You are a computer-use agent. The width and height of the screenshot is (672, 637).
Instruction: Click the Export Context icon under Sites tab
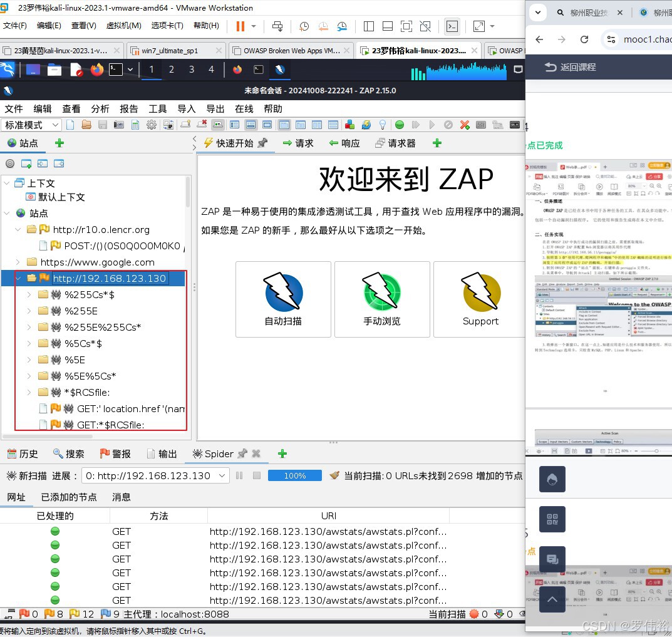[x=59, y=163]
